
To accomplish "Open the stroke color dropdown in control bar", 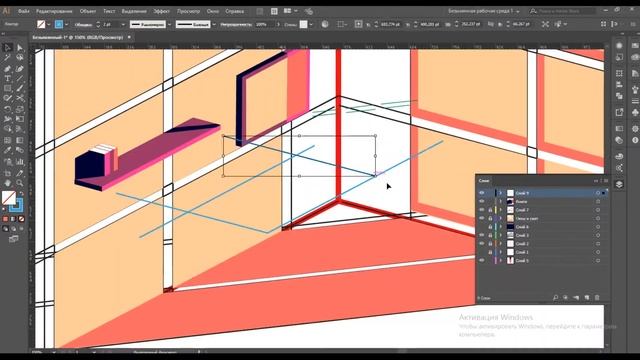I will click(67, 24).
